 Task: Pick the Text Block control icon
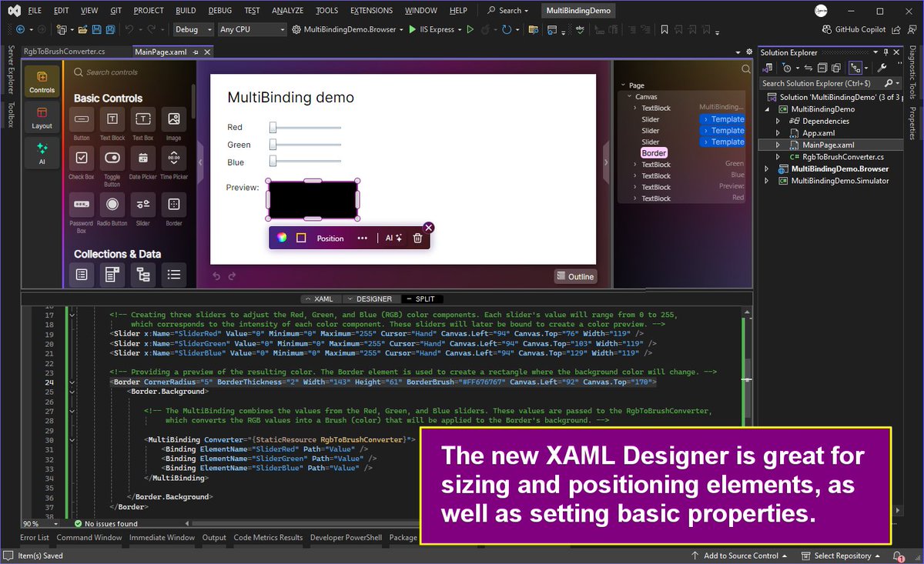pos(112,119)
